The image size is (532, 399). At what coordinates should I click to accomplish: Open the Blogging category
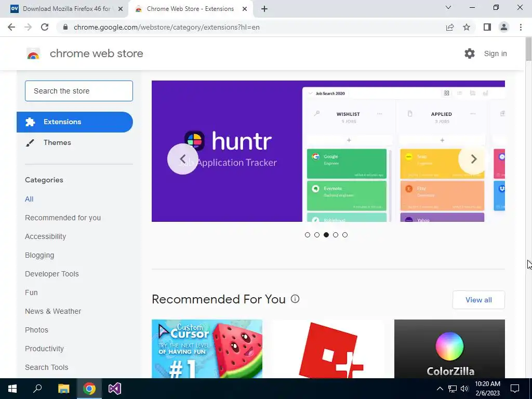click(39, 255)
